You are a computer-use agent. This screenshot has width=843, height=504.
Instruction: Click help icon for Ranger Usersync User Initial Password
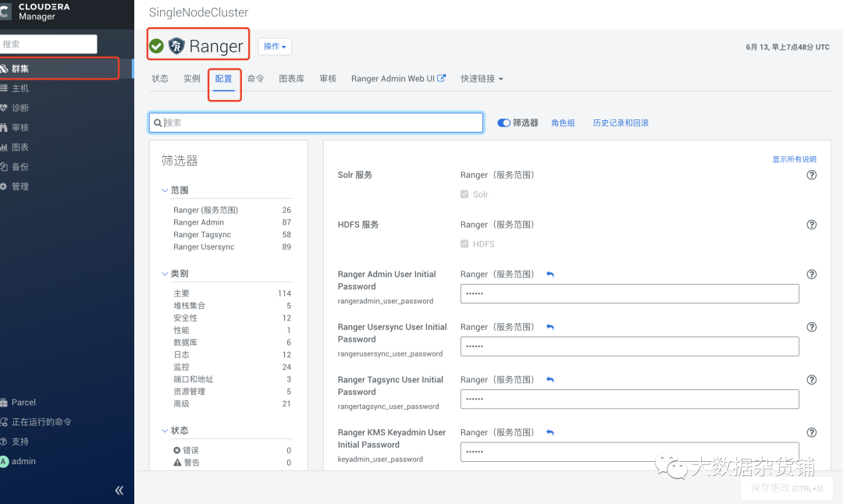click(812, 327)
